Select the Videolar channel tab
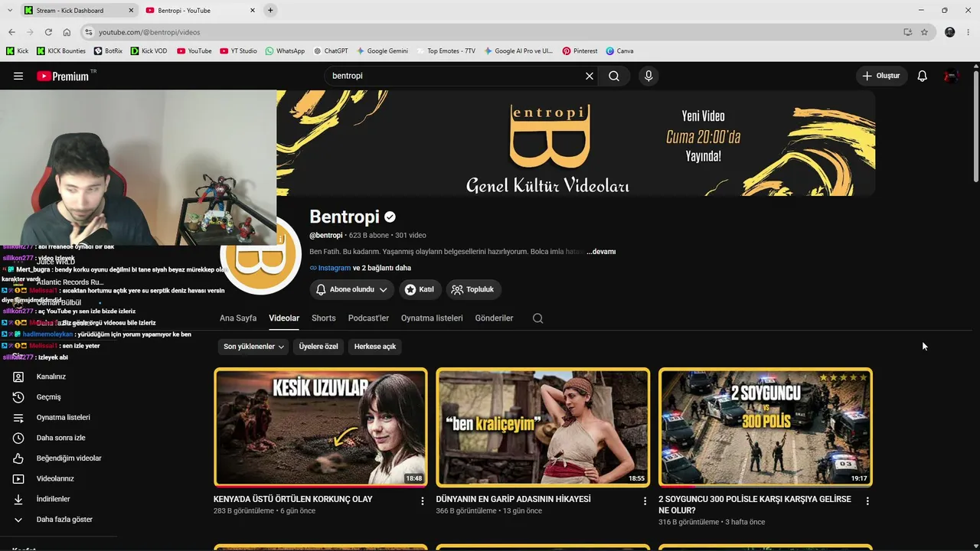The height and width of the screenshot is (551, 980). pos(284,318)
